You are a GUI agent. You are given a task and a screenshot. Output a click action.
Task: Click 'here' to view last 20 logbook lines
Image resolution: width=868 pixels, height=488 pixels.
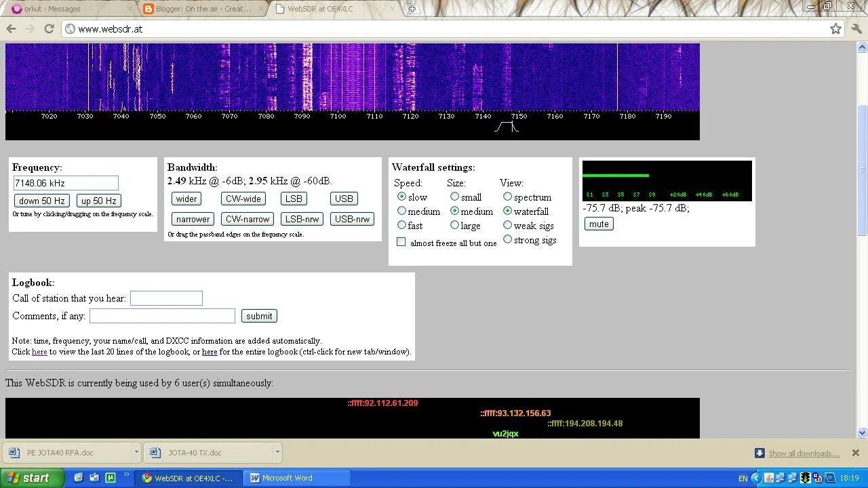(39, 352)
